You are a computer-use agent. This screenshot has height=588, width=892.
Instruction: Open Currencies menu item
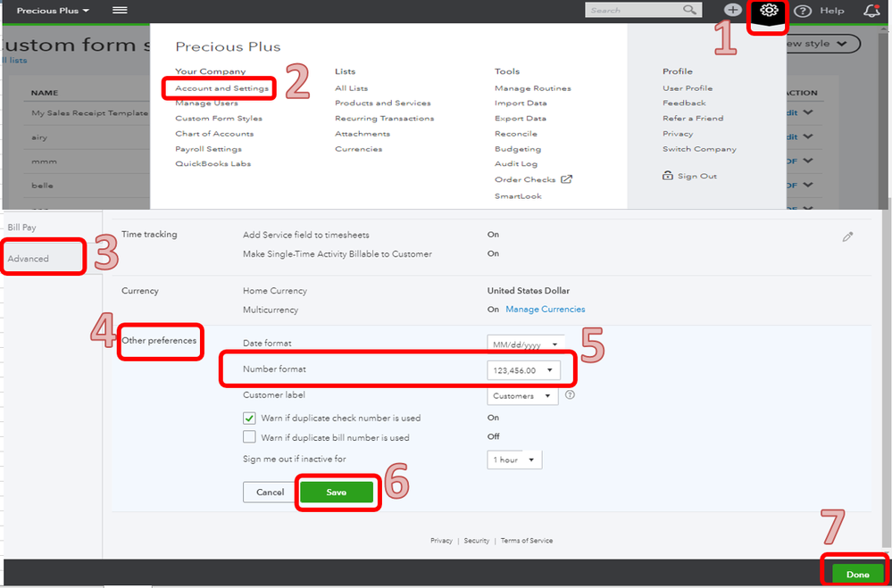point(358,149)
